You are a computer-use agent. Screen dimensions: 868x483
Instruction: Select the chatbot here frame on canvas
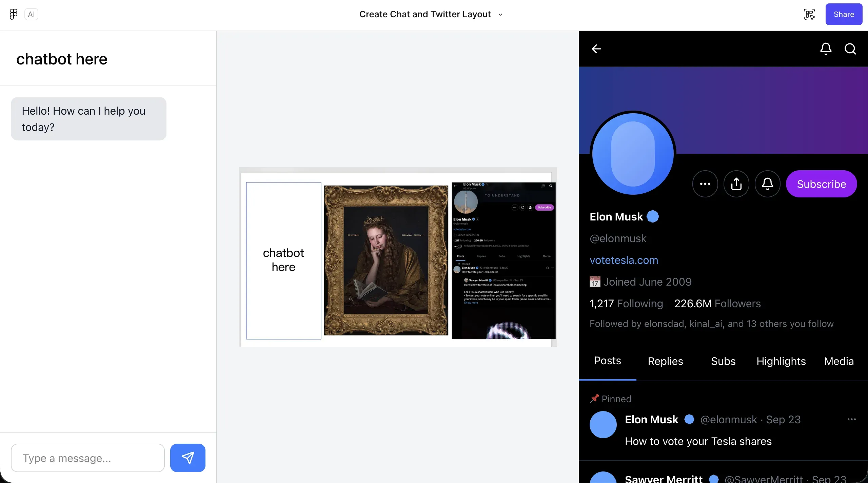tap(284, 260)
